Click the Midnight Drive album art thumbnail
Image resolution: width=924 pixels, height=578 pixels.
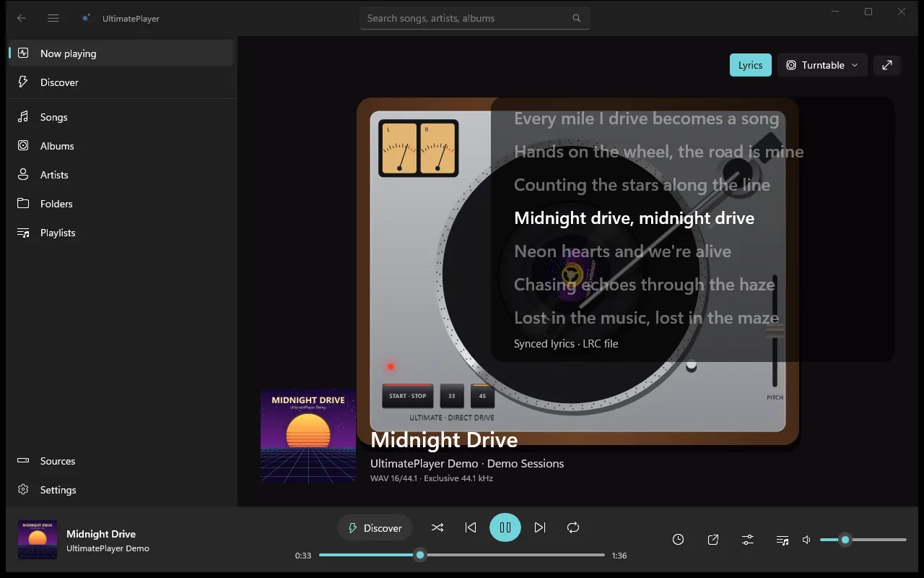[x=308, y=436]
